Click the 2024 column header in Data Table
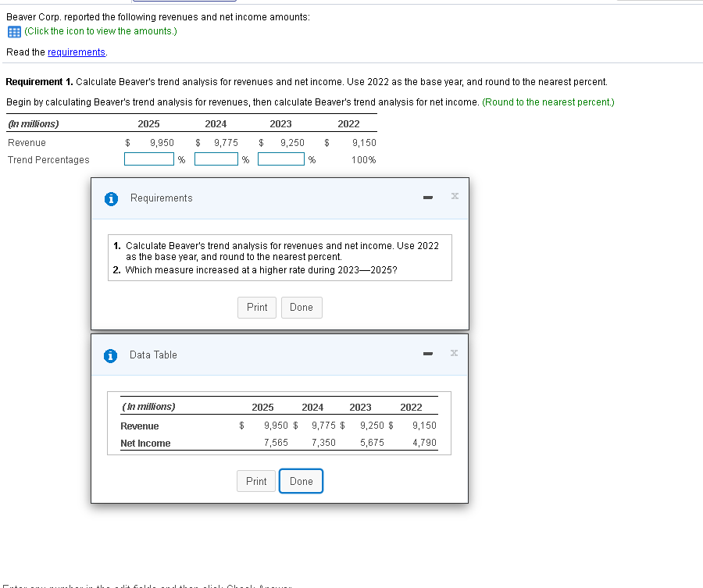 (x=312, y=408)
